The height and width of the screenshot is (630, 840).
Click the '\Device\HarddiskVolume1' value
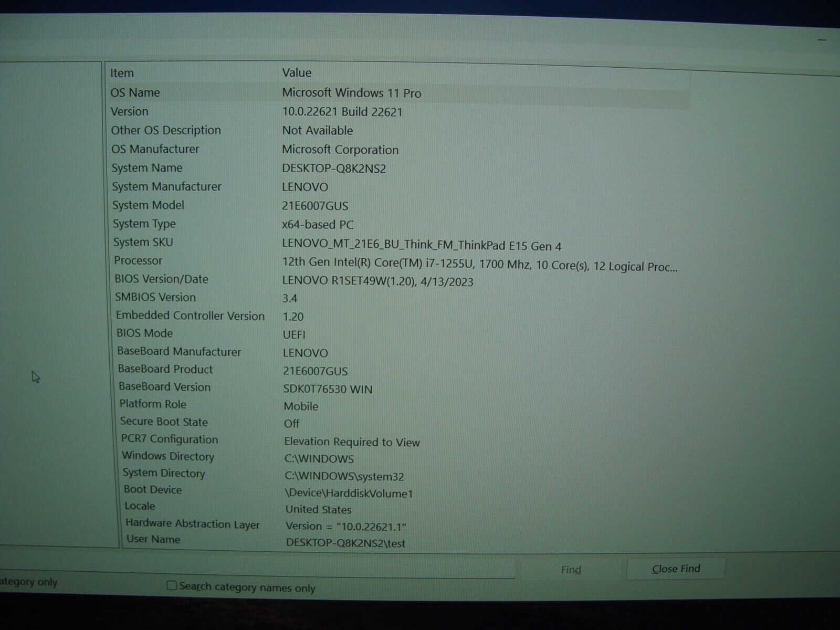point(349,493)
